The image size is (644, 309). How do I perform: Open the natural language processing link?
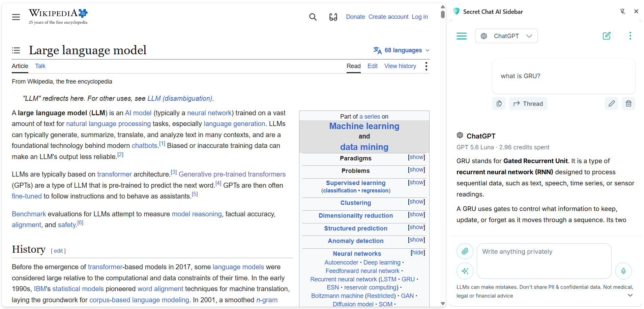108,124
